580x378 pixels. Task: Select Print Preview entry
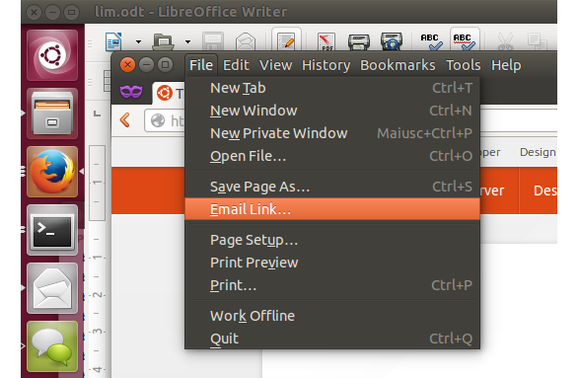[332, 263]
